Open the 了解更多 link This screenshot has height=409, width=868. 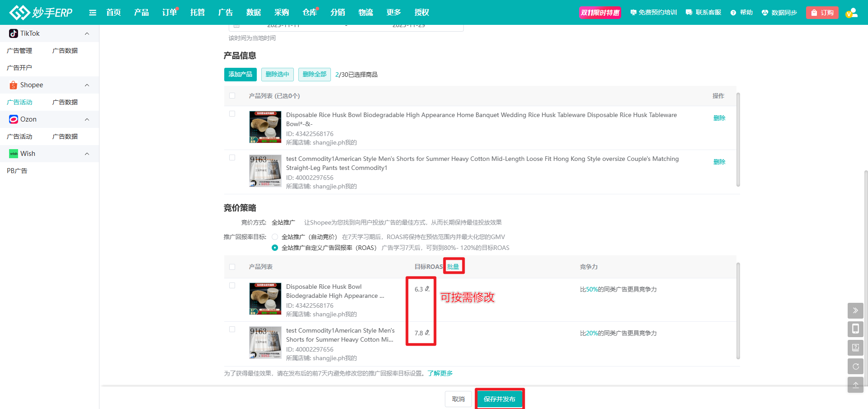tap(440, 373)
